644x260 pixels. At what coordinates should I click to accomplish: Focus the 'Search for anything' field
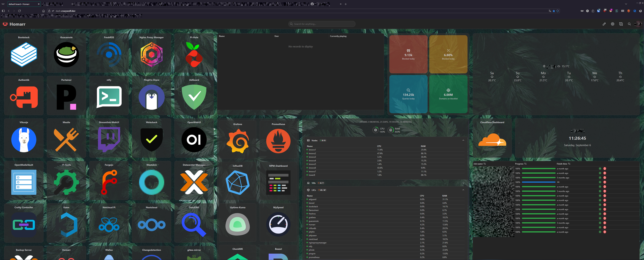322,24
